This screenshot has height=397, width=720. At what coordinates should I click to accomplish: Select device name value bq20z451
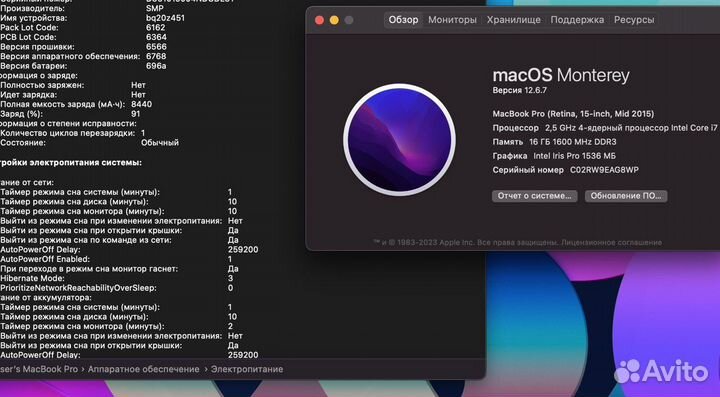165,18
